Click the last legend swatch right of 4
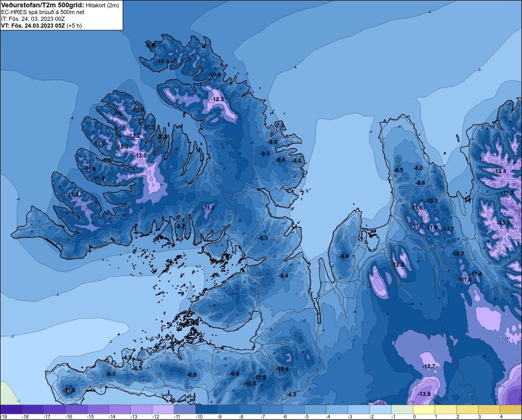Screen dimensions: 522x420 [511, 410]
